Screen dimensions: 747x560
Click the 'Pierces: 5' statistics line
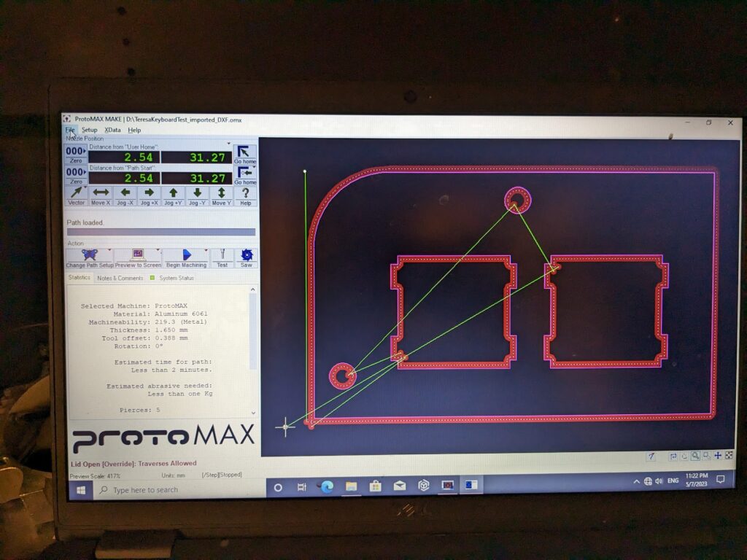[x=139, y=410]
